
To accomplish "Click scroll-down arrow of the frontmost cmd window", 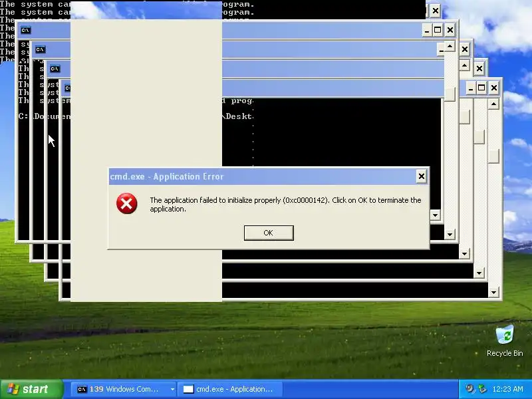I will (x=493, y=292).
